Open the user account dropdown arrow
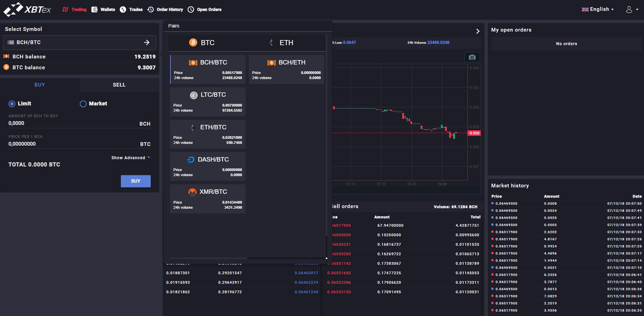 pos(637,10)
